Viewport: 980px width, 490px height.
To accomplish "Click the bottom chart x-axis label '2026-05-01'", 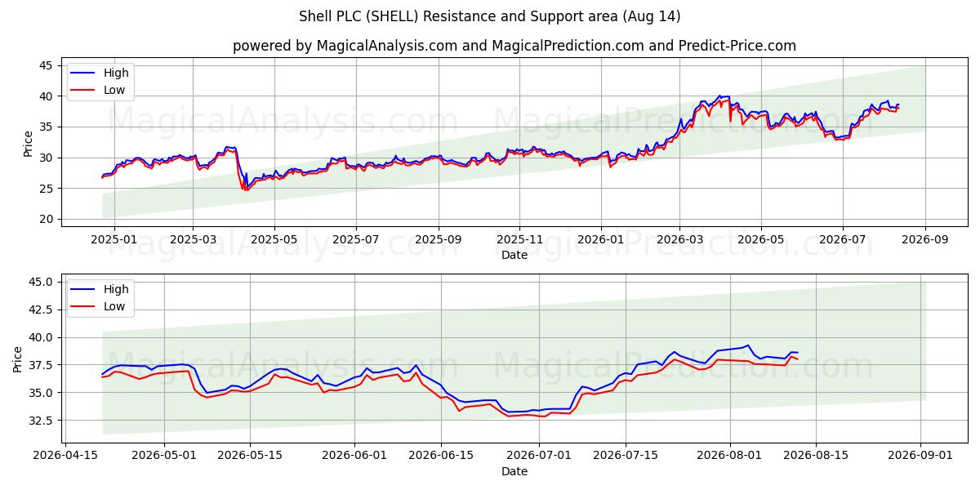I will point(164,456).
